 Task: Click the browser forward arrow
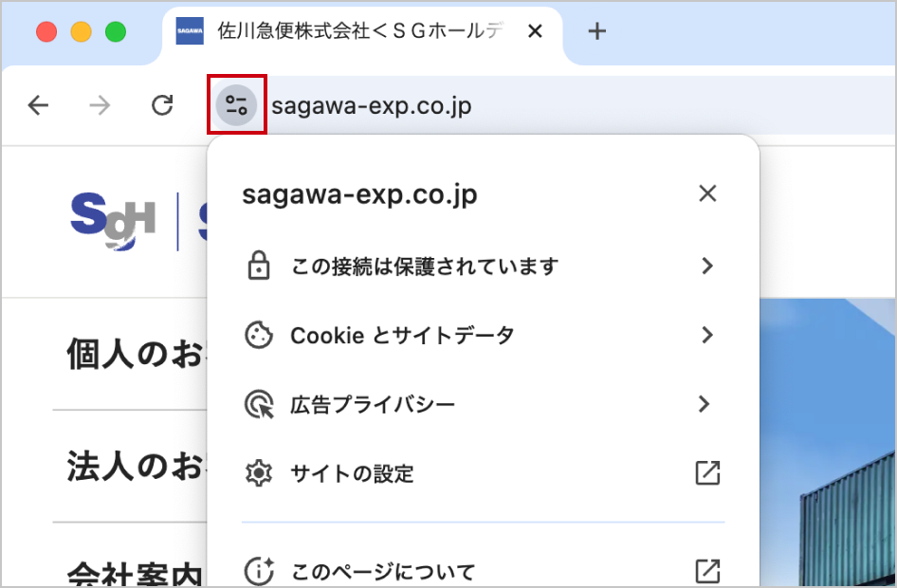click(100, 105)
